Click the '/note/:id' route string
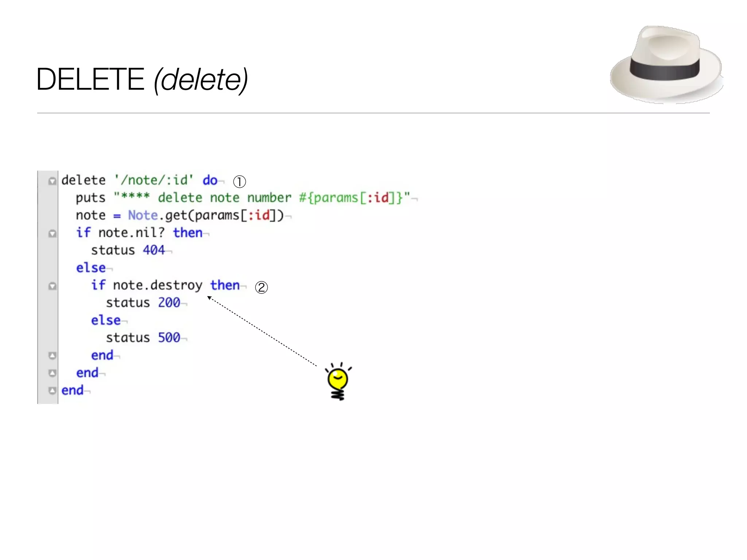Screen dimensions: 747x560 click(154, 180)
